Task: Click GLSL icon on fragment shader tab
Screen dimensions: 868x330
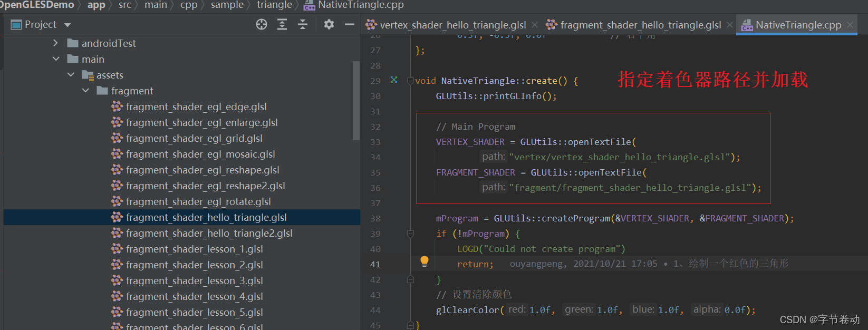Action: coord(552,25)
